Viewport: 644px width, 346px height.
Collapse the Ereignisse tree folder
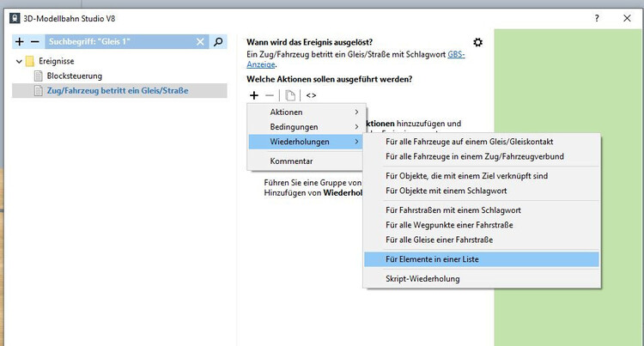click(20, 61)
